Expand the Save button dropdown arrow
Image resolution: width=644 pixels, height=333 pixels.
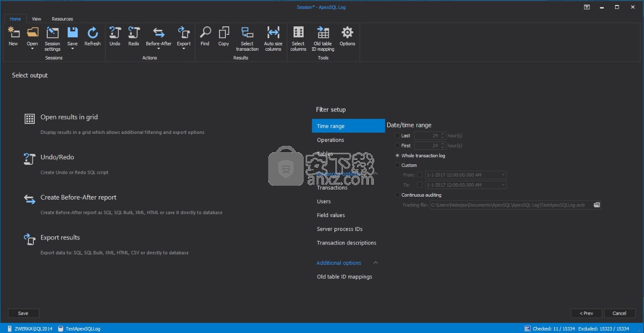[73, 49]
